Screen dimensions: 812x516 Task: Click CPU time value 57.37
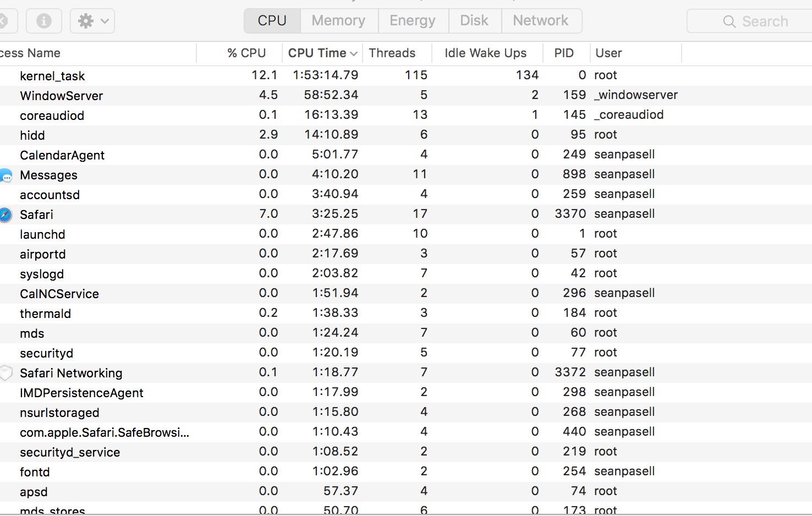[x=341, y=491]
